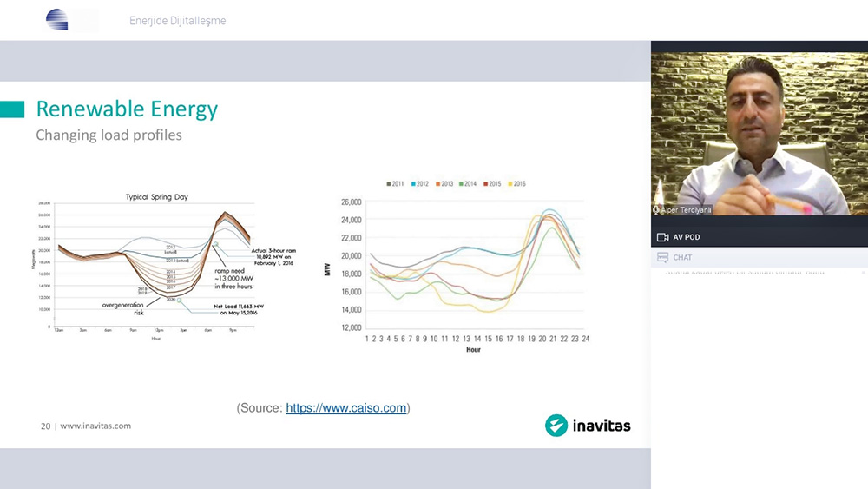Click the Actual 3-hour ramp annotation
This screenshot has width=868, height=489.
pos(273,257)
